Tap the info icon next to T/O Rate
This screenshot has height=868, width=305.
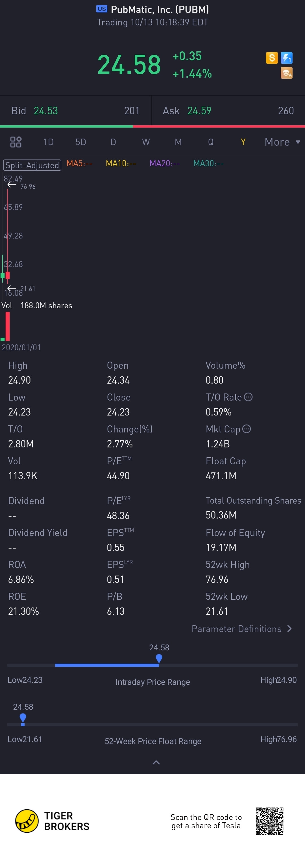tap(248, 397)
